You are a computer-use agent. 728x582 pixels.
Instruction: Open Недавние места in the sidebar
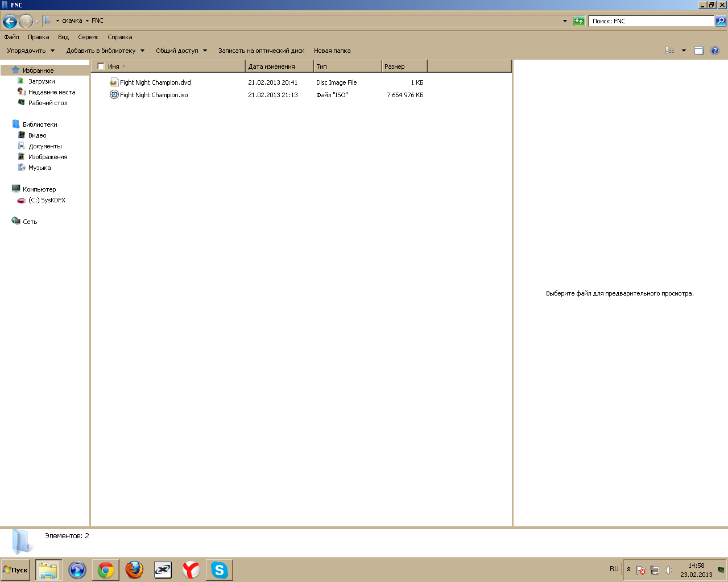coord(52,92)
